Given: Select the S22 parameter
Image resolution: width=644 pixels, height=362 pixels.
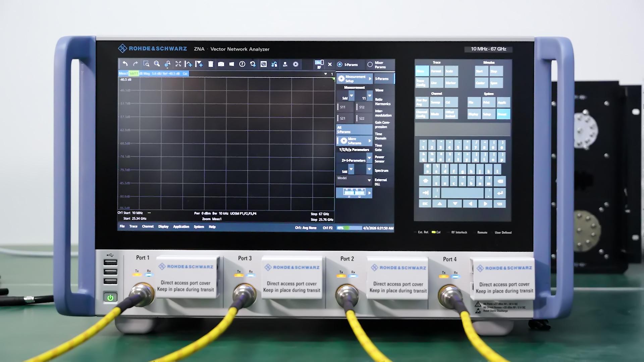Looking at the screenshot, I should pos(364,118).
